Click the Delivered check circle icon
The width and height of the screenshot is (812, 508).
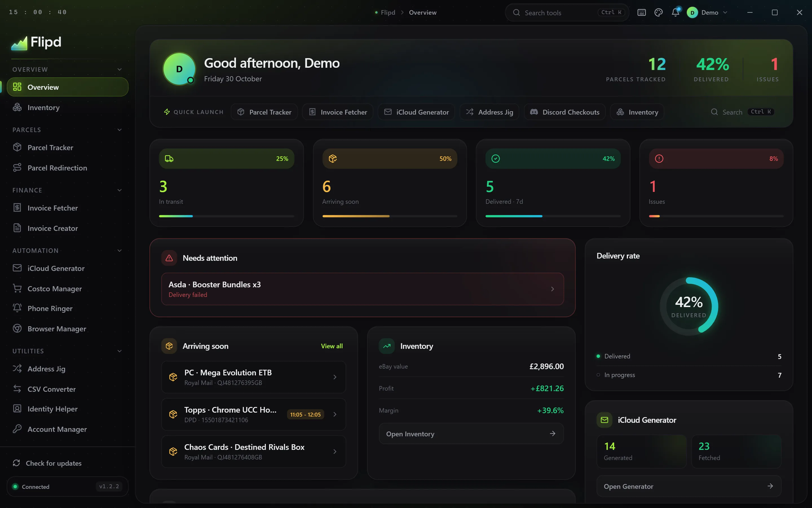(x=496, y=159)
